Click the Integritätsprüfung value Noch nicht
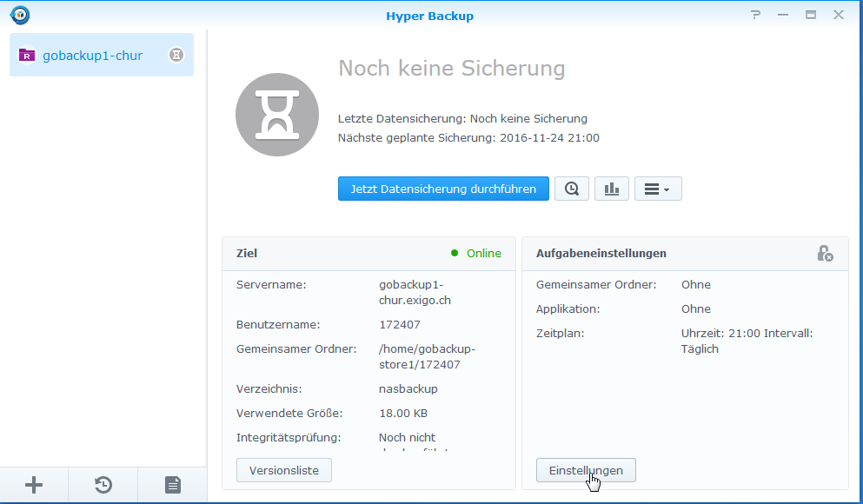 click(x=408, y=437)
